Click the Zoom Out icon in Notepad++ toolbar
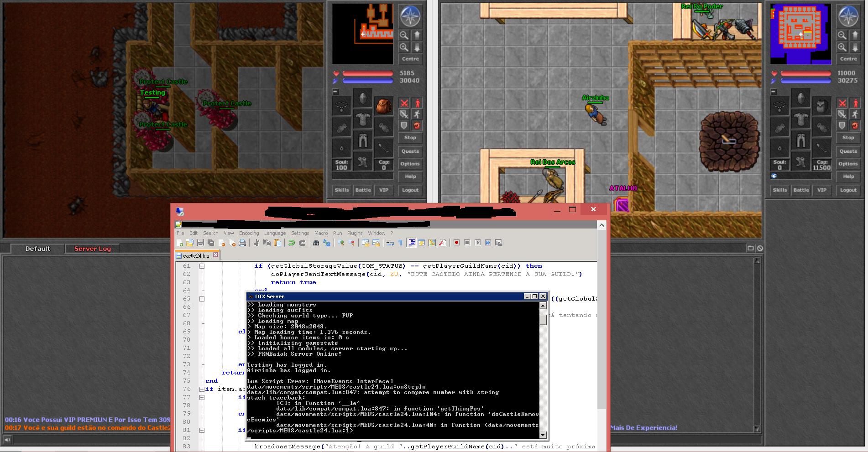The height and width of the screenshot is (452, 868). 351,243
